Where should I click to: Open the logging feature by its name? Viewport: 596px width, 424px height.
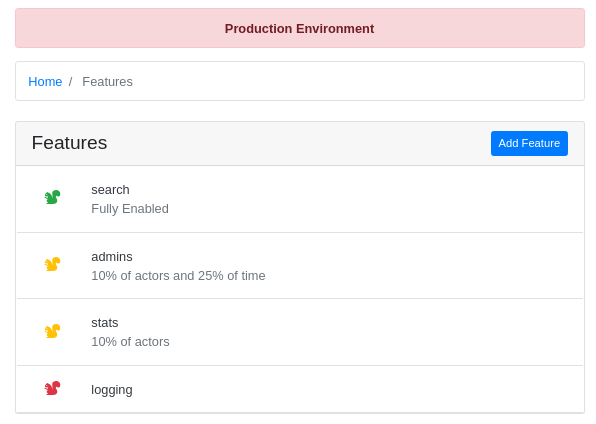pyautogui.click(x=112, y=390)
